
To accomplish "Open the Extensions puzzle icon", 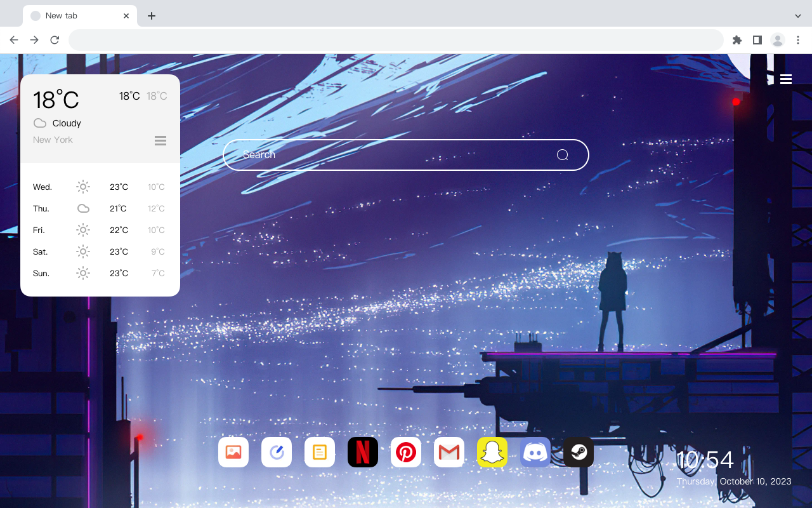I will click(737, 40).
